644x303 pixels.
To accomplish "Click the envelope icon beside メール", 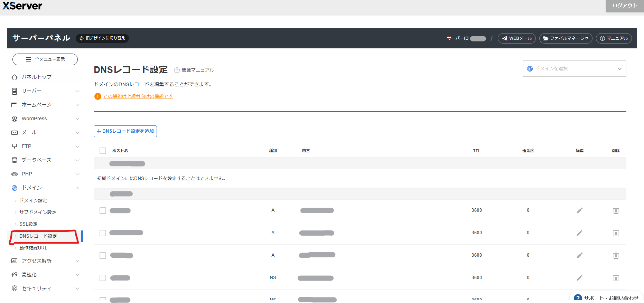I will 15,133.
